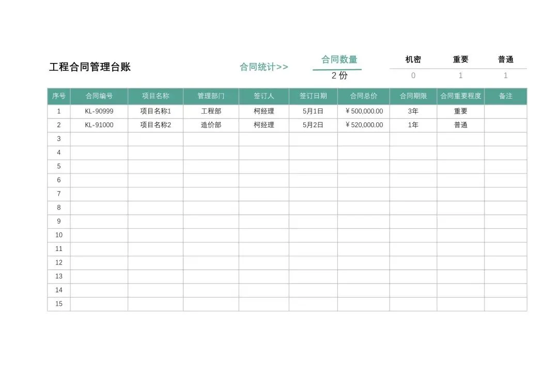The image size is (558, 392).
Task: Click the 合同编号 column header
Action: click(99, 96)
